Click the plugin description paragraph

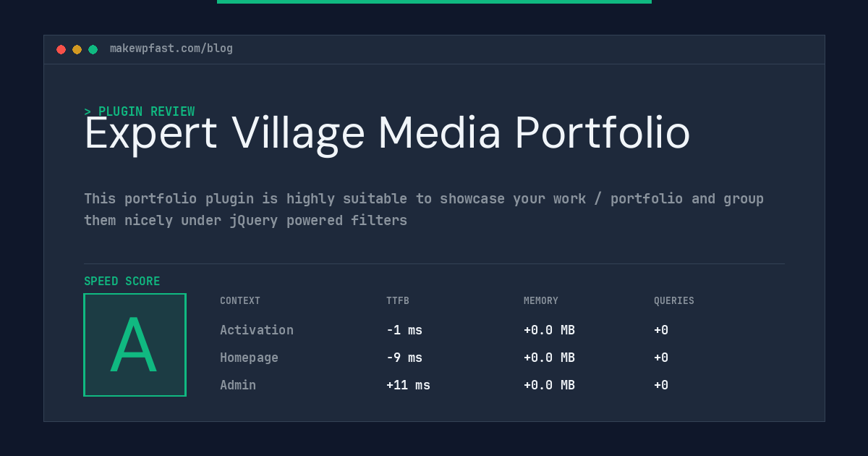pos(424,209)
